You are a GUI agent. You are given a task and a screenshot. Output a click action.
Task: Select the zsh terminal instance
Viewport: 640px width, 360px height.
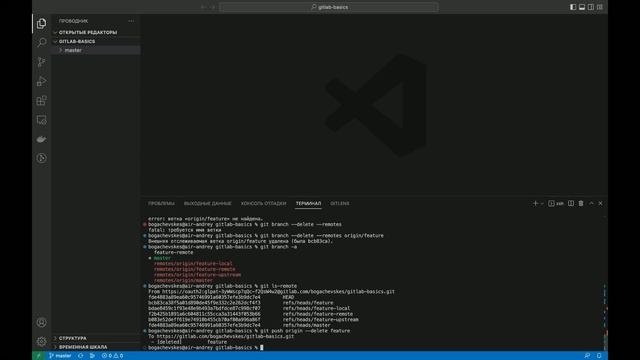coord(556,203)
